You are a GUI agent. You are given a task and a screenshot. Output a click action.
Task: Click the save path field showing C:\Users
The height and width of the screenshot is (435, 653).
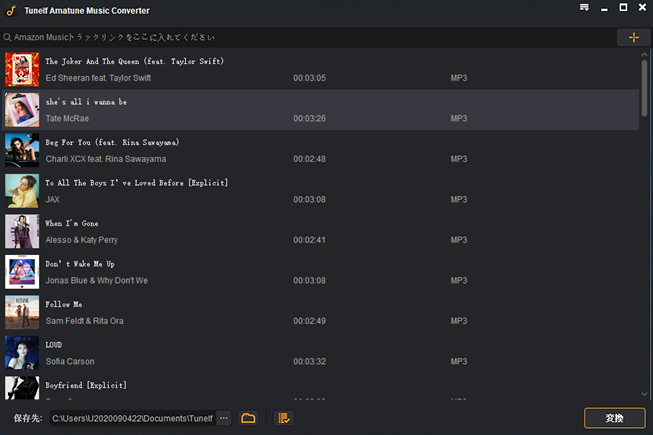(133, 418)
